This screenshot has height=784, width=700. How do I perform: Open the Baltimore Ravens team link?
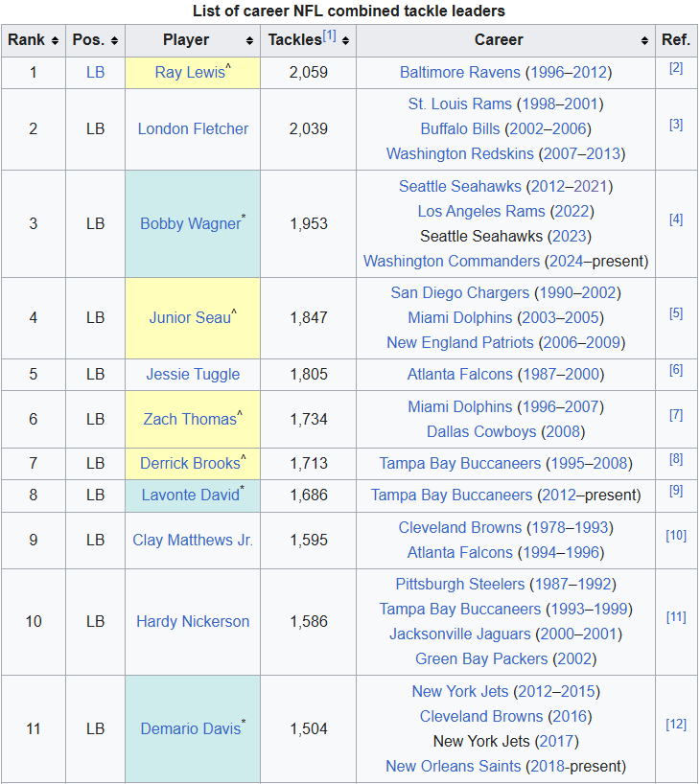[460, 73]
